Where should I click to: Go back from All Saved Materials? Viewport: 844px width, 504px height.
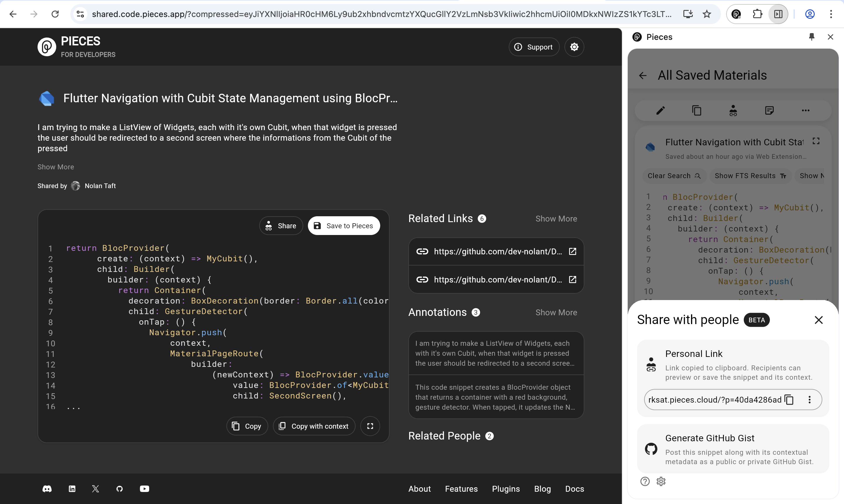click(x=643, y=75)
